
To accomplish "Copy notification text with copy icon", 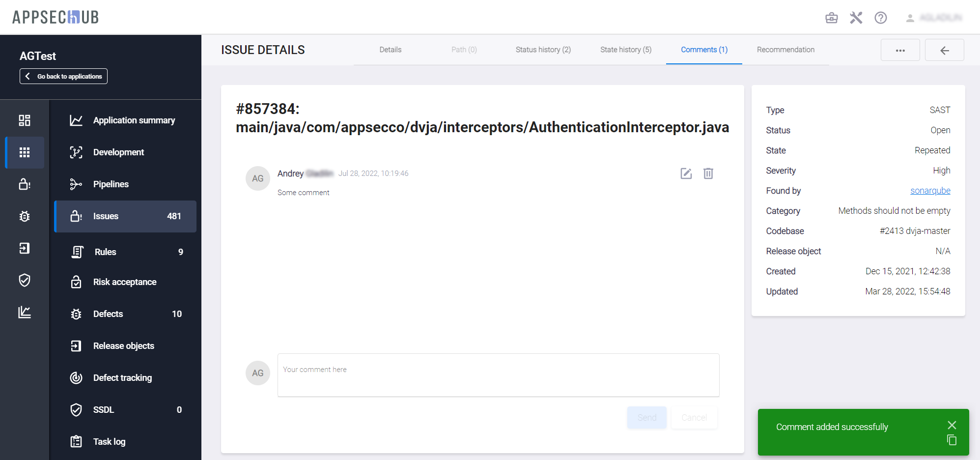I will pos(952,440).
